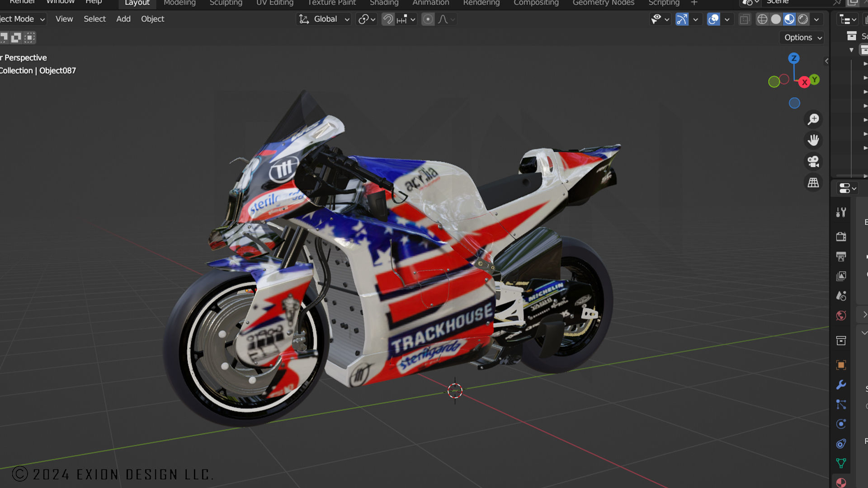This screenshot has height=488, width=868.
Task: Open the Output properties tab
Action: [841, 256]
